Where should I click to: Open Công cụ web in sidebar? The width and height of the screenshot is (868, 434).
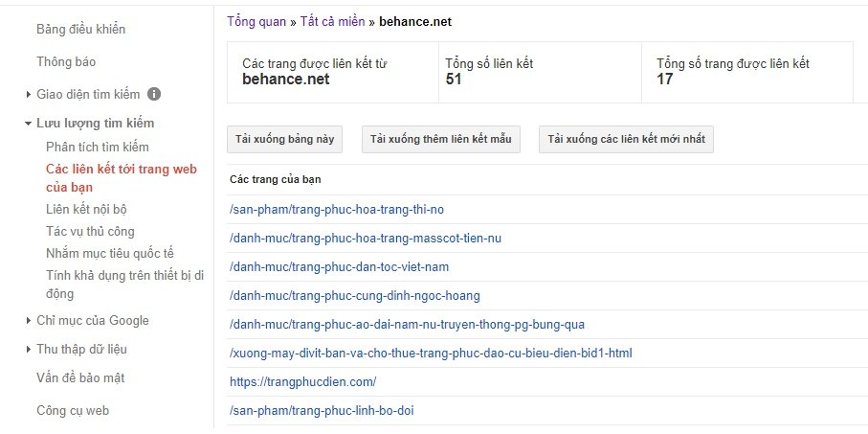click(x=73, y=411)
